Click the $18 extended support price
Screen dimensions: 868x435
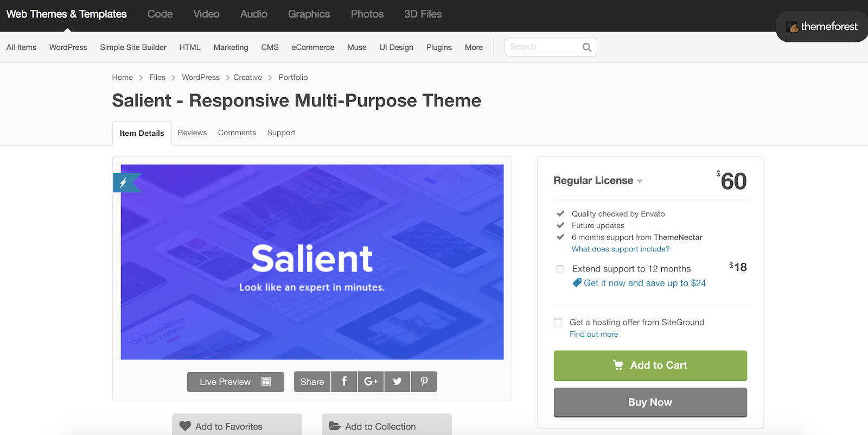tap(738, 267)
